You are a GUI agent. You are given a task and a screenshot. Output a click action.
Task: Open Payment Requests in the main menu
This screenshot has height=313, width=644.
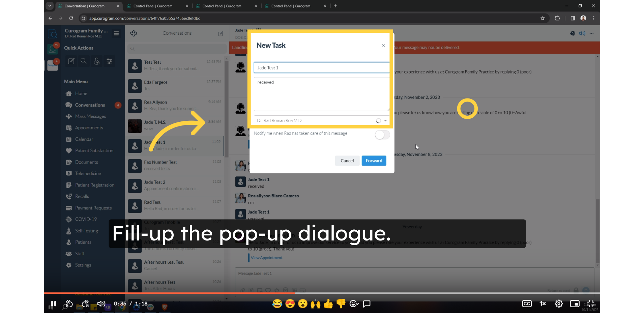point(93,208)
